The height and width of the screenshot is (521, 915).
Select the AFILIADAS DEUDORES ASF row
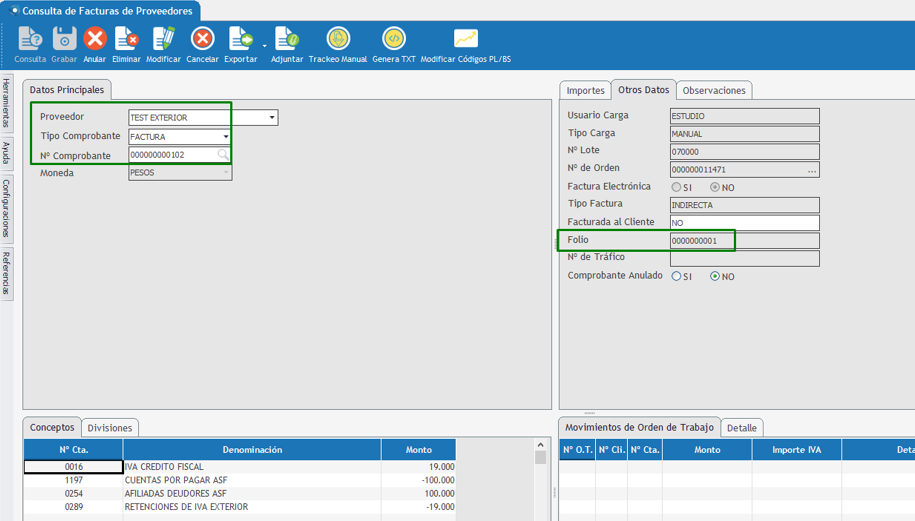click(x=240, y=494)
